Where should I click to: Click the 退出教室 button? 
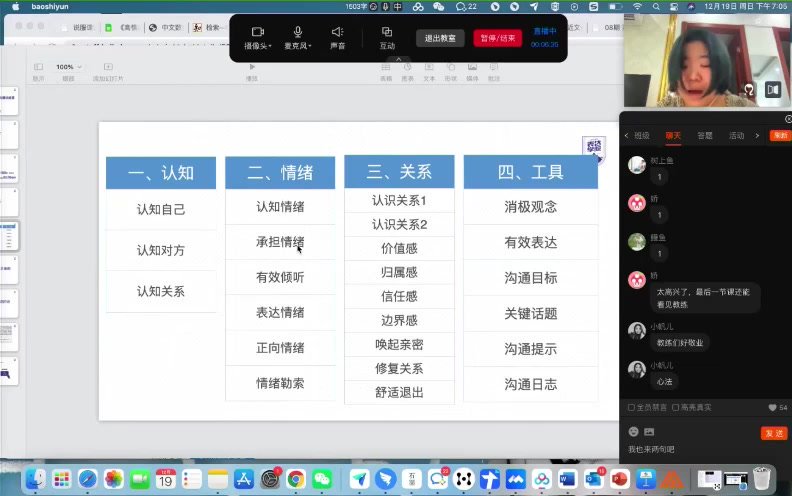pyautogui.click(x=440, y=38)
